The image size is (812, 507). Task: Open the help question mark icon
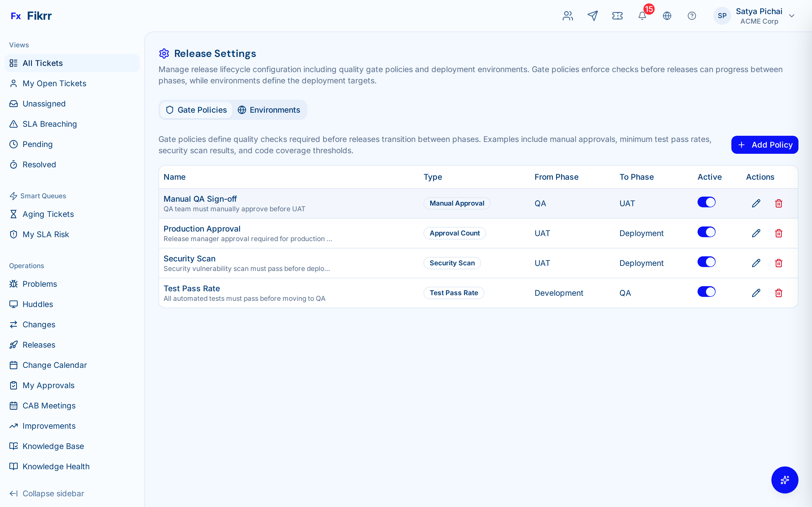click(692, 15)
